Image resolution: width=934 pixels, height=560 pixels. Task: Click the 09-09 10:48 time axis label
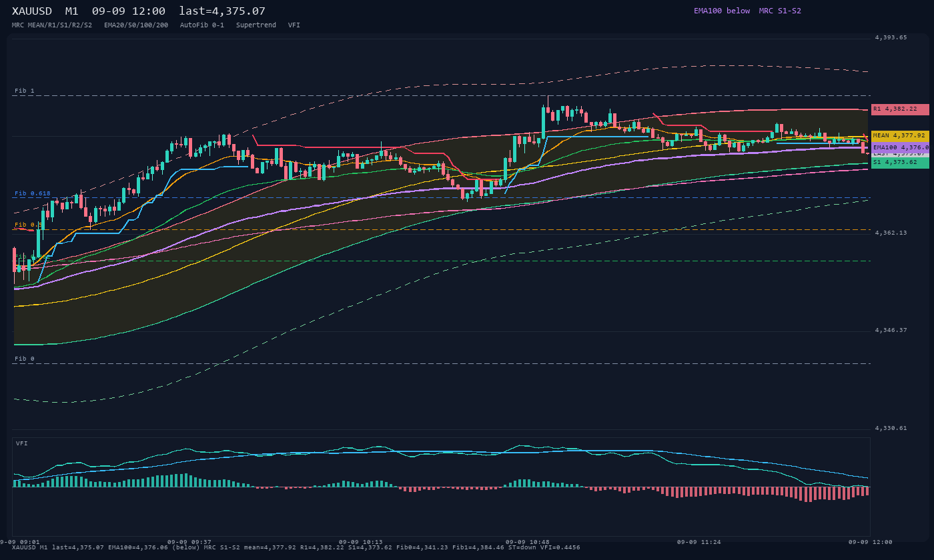click(528, 542)
